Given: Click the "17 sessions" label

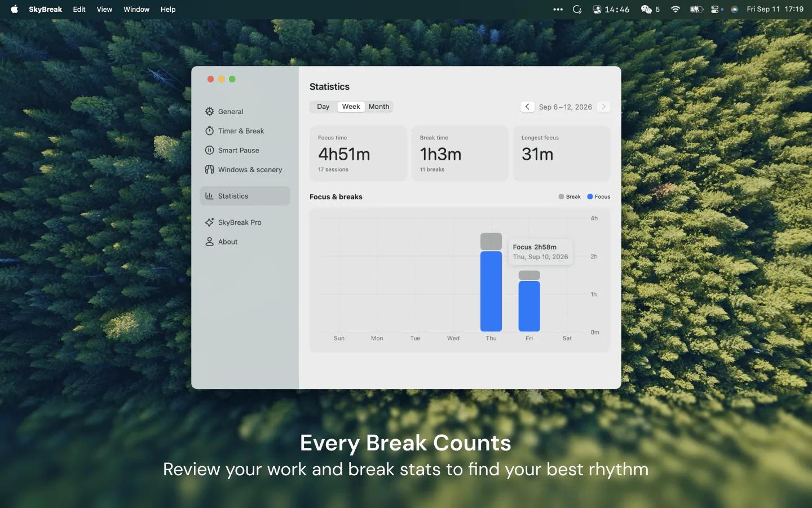Looking at the screenshot, I should pos(333,169).
